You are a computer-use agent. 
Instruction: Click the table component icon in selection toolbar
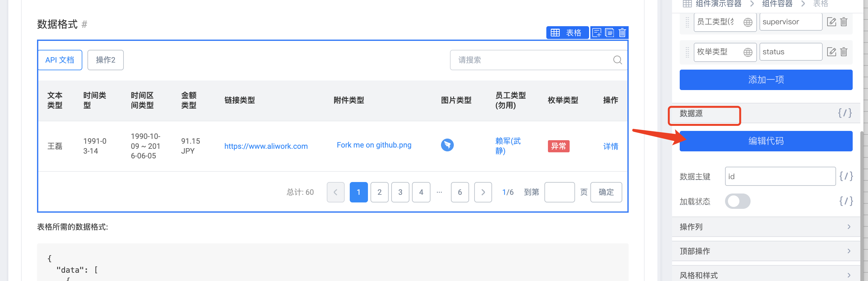coord(555,33)
